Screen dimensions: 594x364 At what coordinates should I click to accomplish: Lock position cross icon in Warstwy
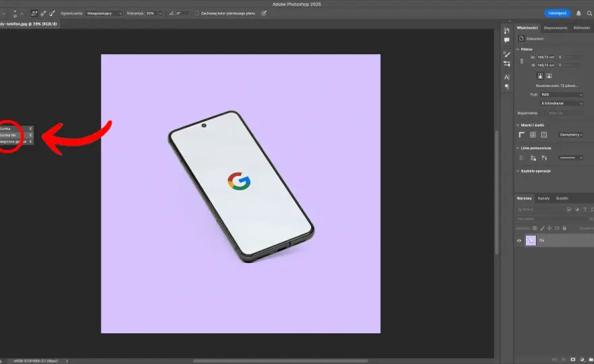tap(549, 228)
